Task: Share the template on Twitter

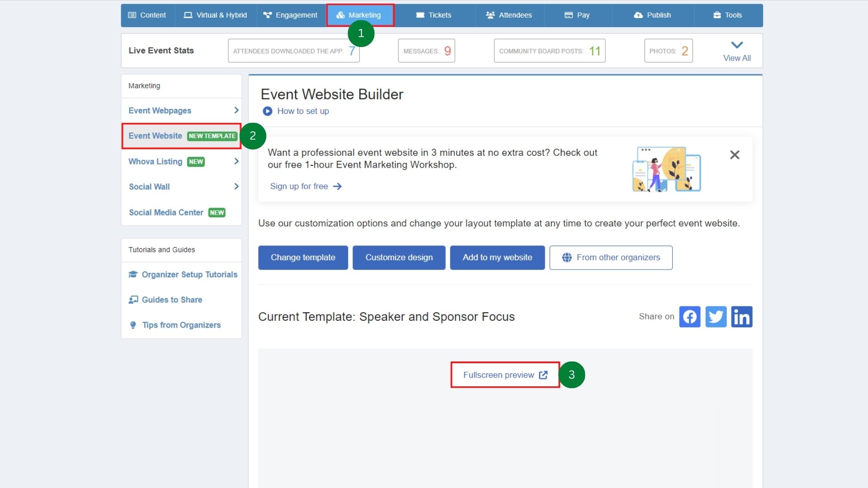Action: pyautogui.click(x=716, y=317)
